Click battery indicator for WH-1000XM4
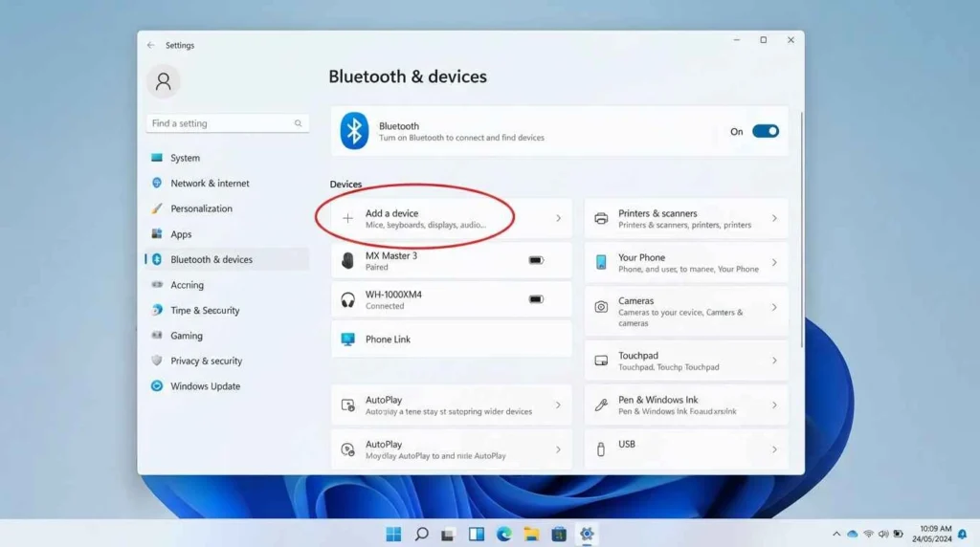This screenshot has width=980, height=547. click(536, 299)
